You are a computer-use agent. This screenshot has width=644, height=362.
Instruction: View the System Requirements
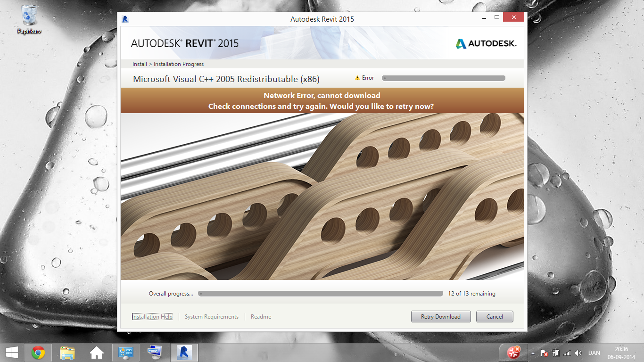[x=211, y=316]
